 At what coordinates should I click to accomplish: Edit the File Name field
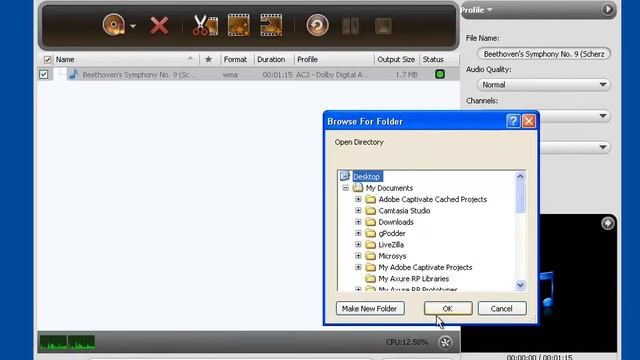click(544, 54)
